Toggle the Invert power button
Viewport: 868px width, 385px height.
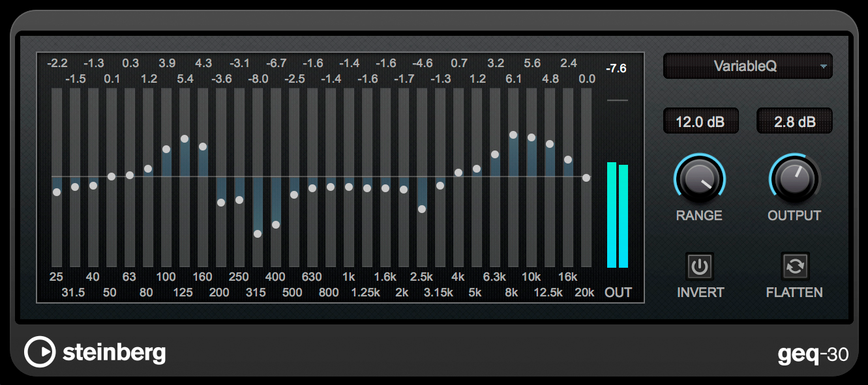coord(699,266)
